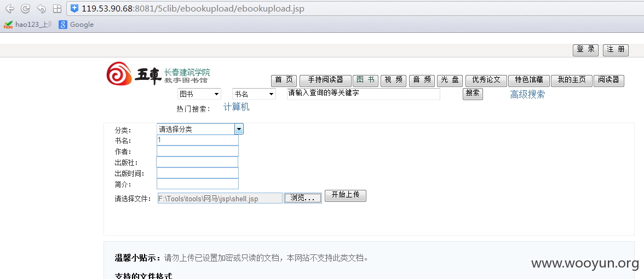
Task: Click the blue shield site-security icon
Action: 74,8
